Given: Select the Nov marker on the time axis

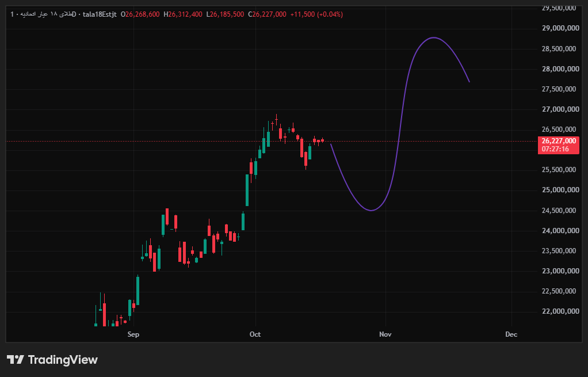Looking at the screenshot, I should tap(385, 334).
